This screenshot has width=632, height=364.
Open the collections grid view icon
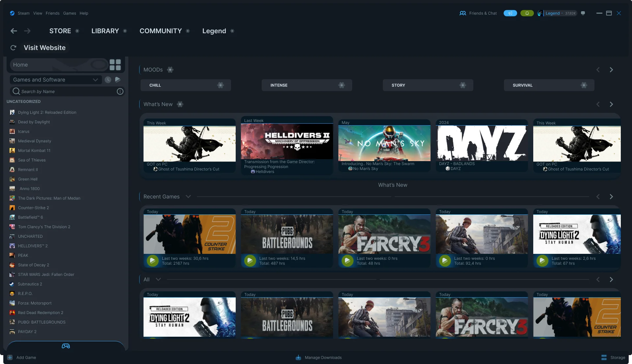pos(115,65)
